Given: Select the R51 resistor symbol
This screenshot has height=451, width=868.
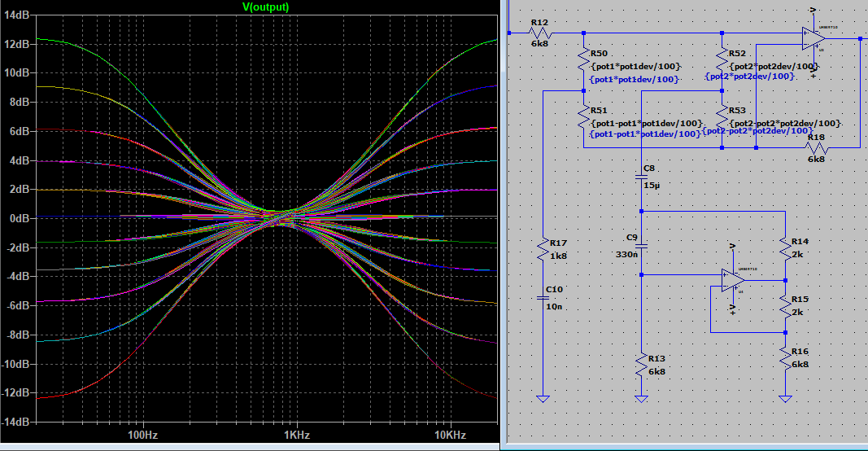Looking at the screenshot, I should (x=583, y=118).
